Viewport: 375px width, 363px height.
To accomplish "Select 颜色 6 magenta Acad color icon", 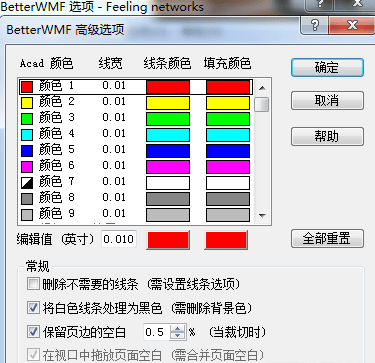I will [x=27, y=167].
